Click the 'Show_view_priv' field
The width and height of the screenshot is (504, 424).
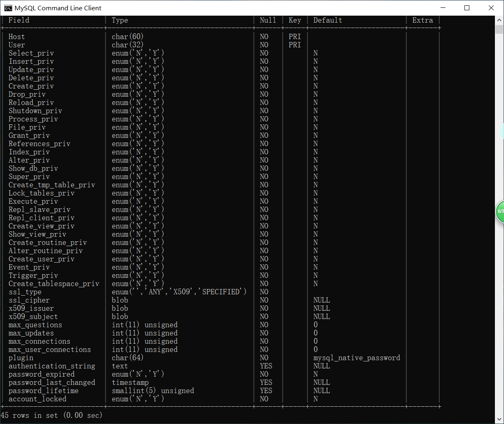[x=38, y=234]
